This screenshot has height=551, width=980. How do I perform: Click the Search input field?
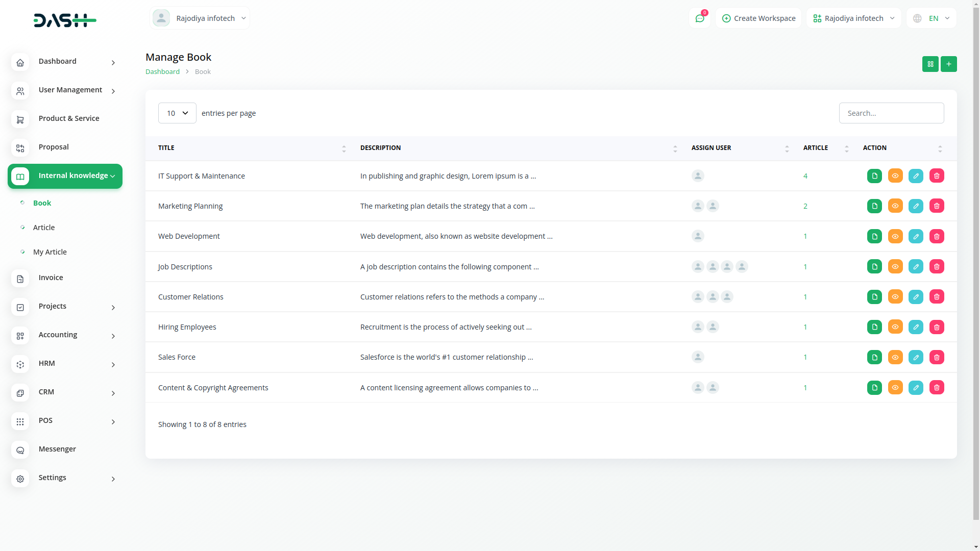pyautogui.click(x=891, y=113)
